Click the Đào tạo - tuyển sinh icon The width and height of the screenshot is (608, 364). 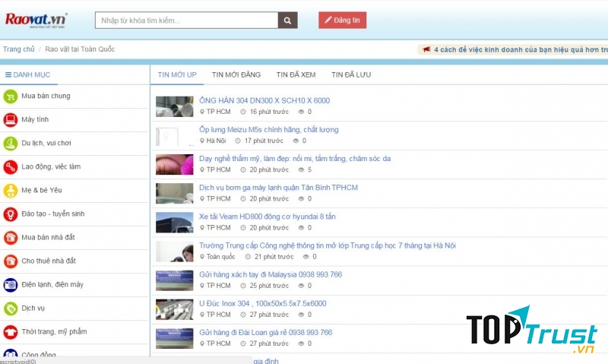pyautogui.click(x=11, y=214)
